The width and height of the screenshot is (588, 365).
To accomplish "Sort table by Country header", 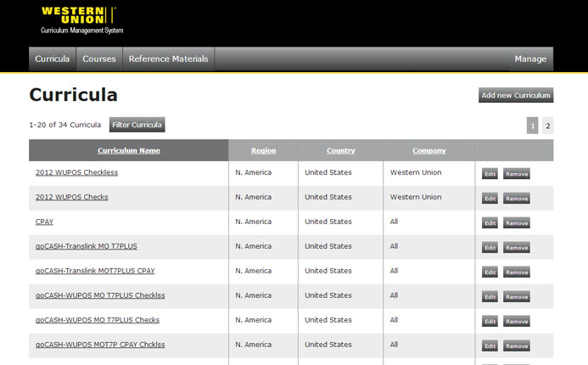I will (340, 150).
